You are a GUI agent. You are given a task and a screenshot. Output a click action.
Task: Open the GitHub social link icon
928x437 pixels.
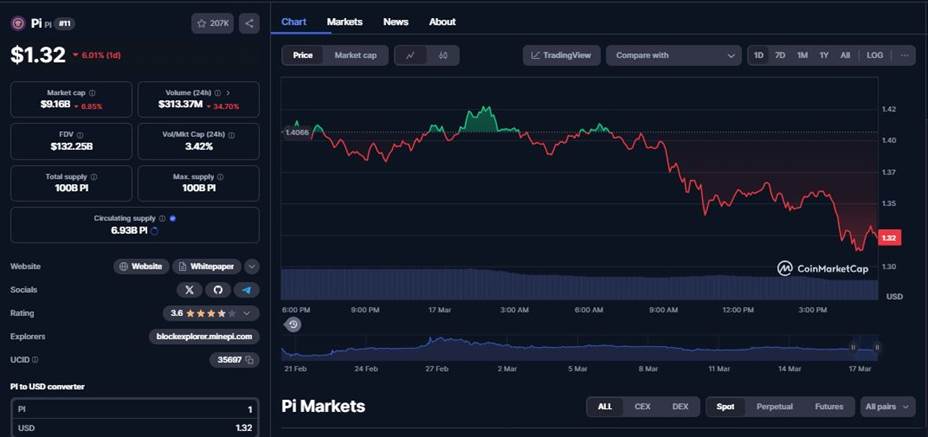(218, 290)
